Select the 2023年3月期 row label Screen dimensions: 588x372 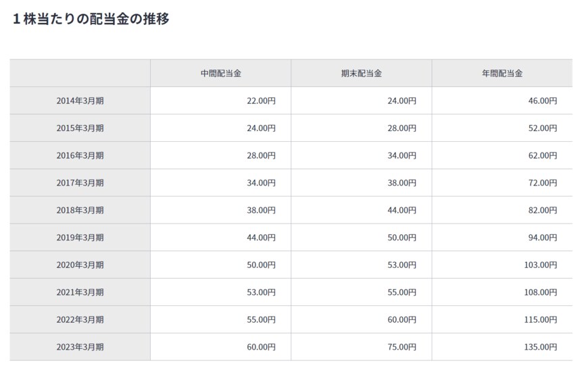[80, 347]
